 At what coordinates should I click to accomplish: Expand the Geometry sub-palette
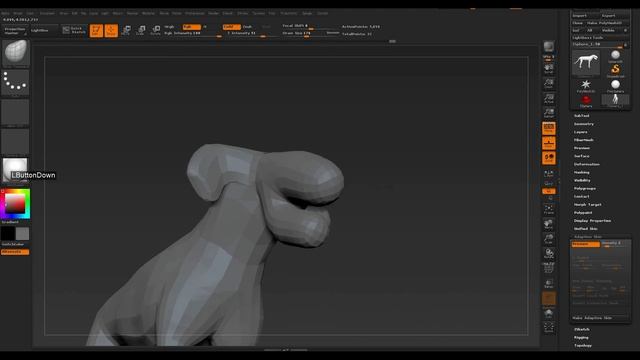click(584, 124)
